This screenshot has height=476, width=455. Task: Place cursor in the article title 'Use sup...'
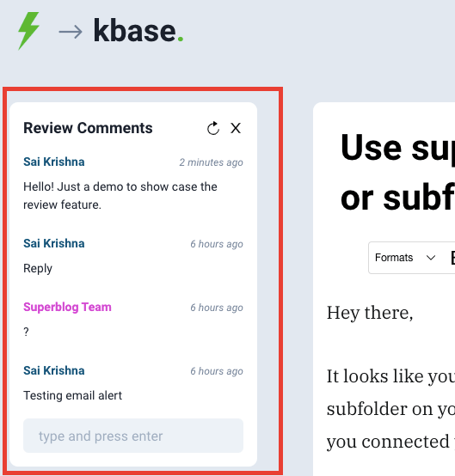397,173
